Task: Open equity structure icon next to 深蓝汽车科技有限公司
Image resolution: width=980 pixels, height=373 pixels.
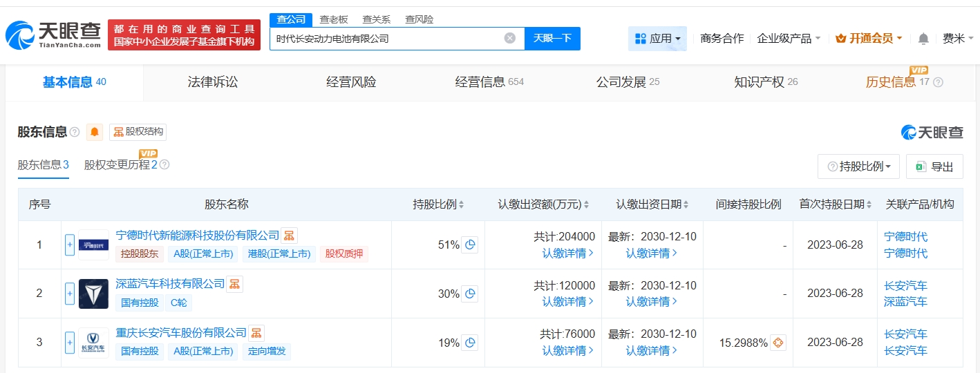Action: pyautogui.click(x=235, y=284)
